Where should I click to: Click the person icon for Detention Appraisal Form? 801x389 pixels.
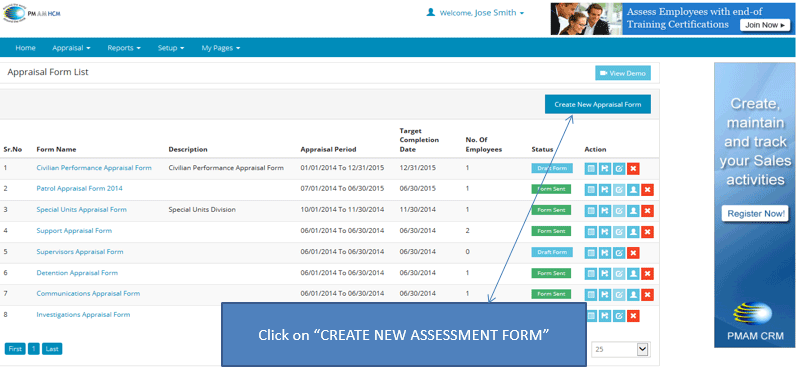click(633, 274)
